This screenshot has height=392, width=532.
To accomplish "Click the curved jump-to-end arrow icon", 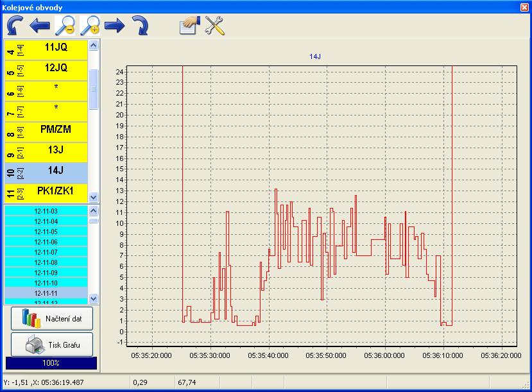I will pyautogui.click(x=140, y=26).
